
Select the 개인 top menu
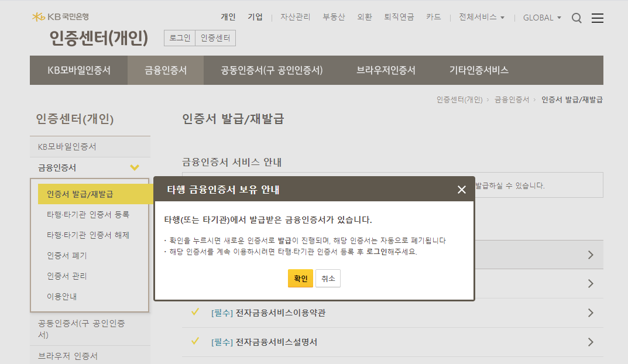[x=228, y=17]
